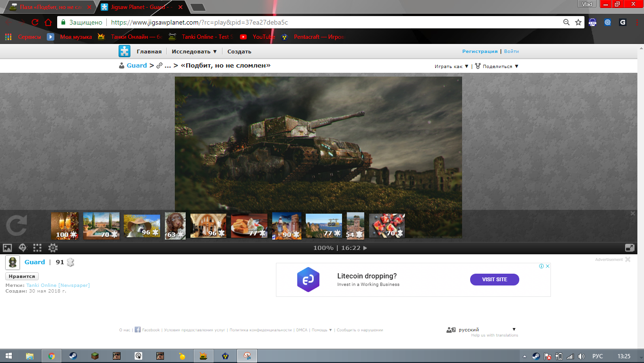Click the Guard link in breadcrumb
This screenshot has width=644, height=363.
click(x=137, y=66)
